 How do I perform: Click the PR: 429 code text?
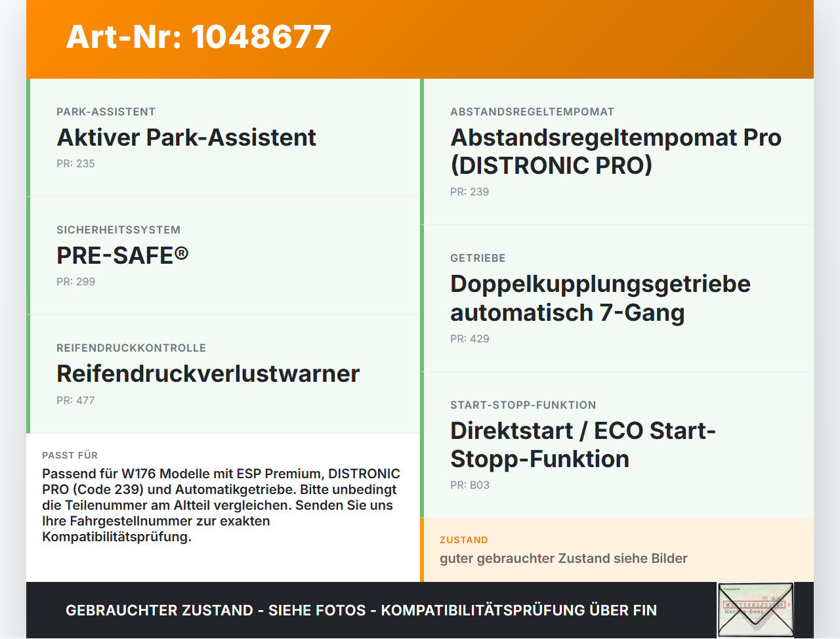pos(469,339)
